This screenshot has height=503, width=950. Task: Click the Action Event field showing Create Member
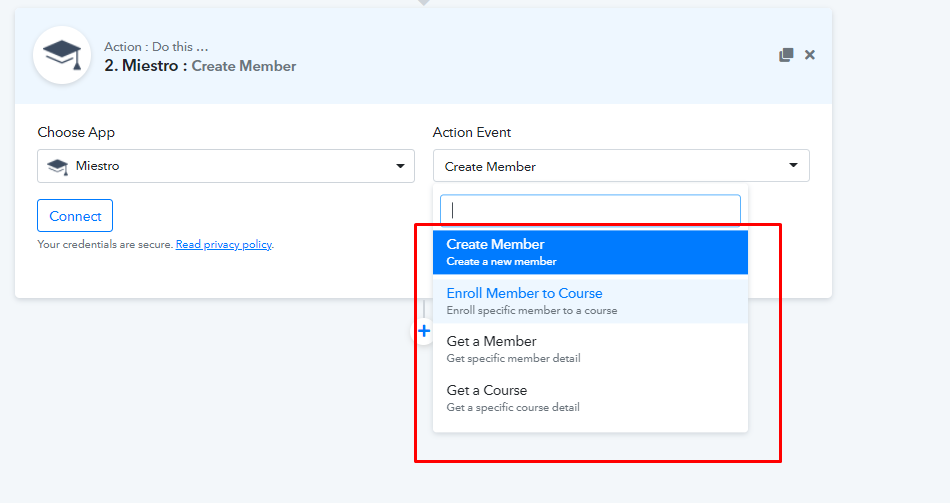click(610, 166)
